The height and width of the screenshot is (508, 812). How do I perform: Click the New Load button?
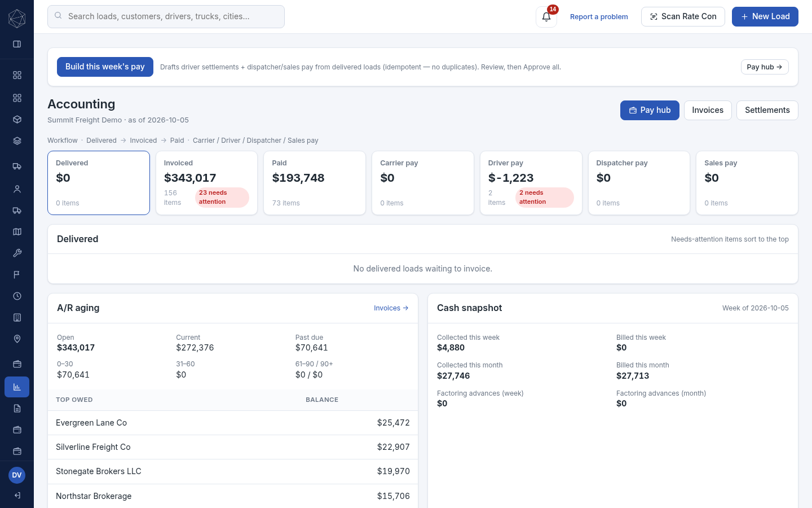click(765, 16)
